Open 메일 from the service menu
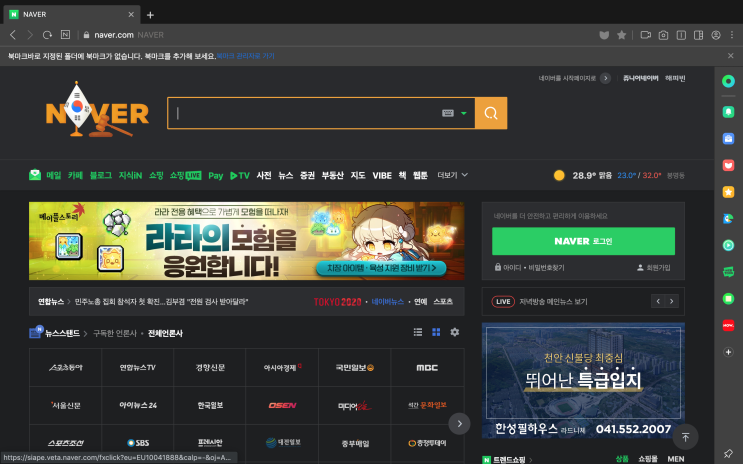743x464 pixels. 53,175
